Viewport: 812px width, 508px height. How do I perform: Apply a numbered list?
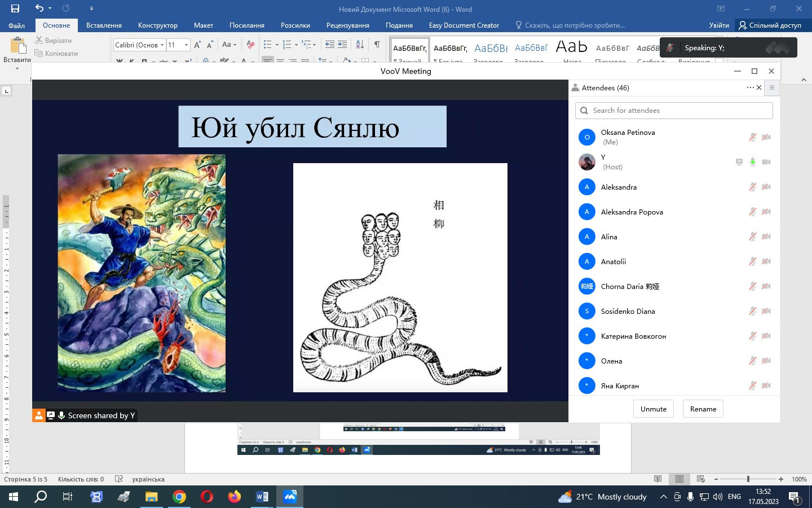click(x=287, y=45)
